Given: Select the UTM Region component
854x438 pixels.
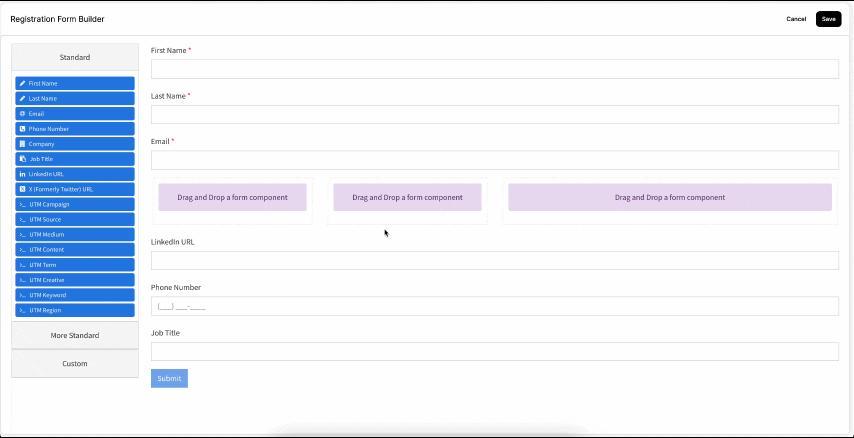Looking at the screenshot, I should click(x=74, y=310).
